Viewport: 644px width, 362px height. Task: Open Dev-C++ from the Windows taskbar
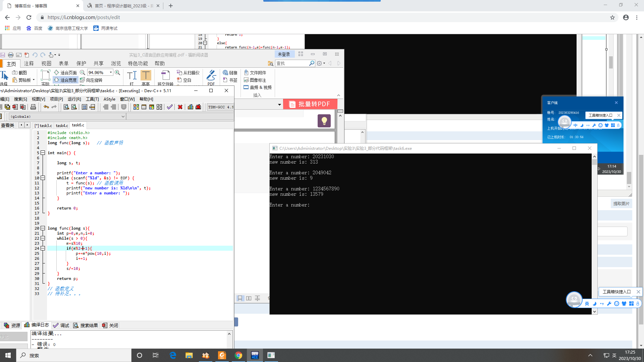pos(255,355)
